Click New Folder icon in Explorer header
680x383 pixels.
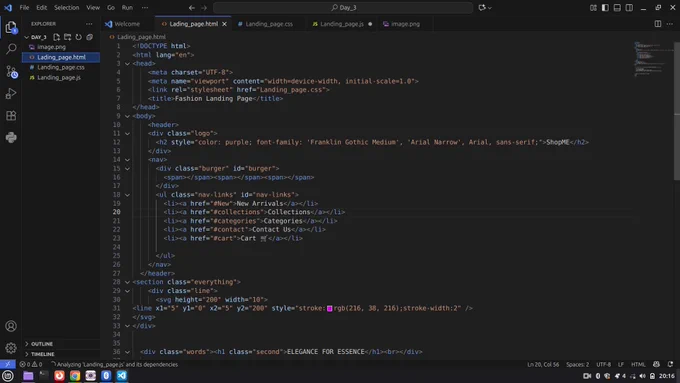click(67, 37)
